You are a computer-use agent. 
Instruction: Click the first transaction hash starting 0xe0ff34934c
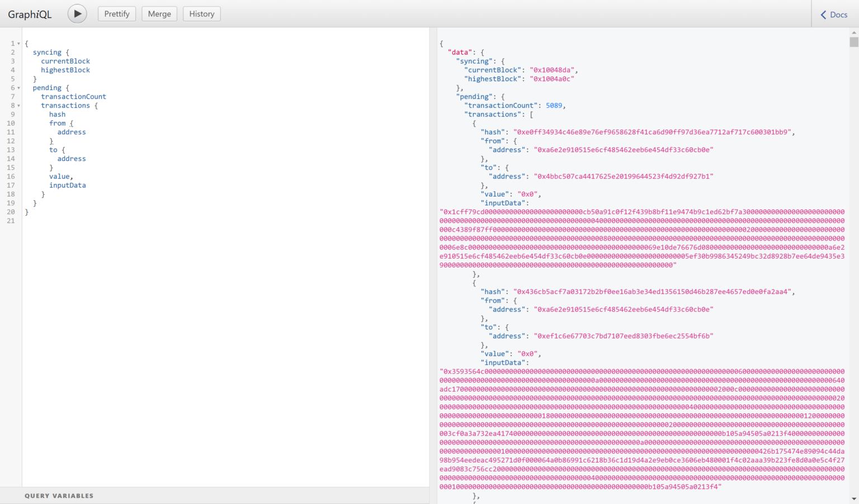click(x=653, y=132)
